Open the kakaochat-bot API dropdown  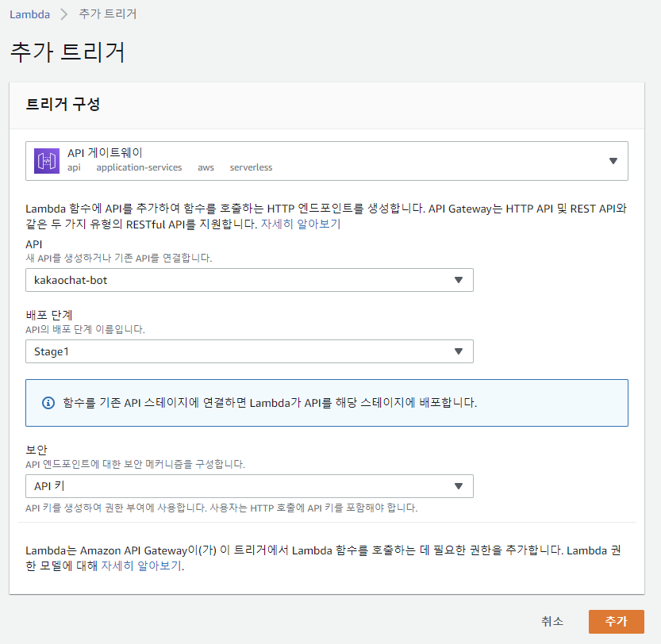[x=249, y=280]
